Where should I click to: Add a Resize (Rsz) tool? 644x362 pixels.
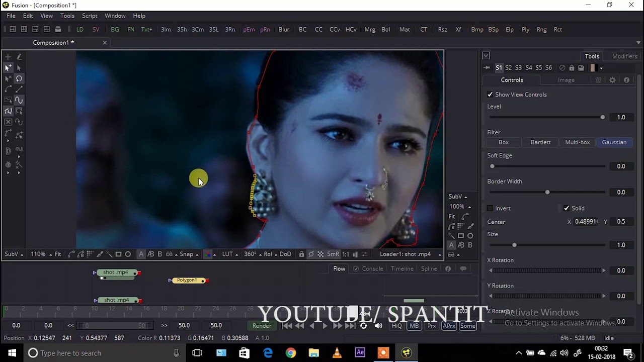tap(442, 30)
